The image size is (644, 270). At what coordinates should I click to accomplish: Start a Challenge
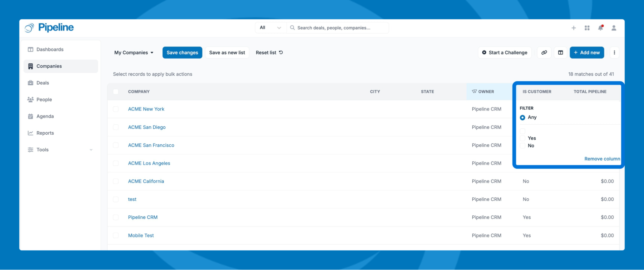pyautogui.click(x=505, y=53)
